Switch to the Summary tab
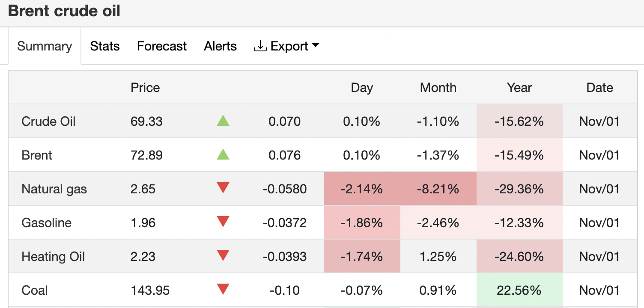This screenshot has height=308, width=644. 45,46
